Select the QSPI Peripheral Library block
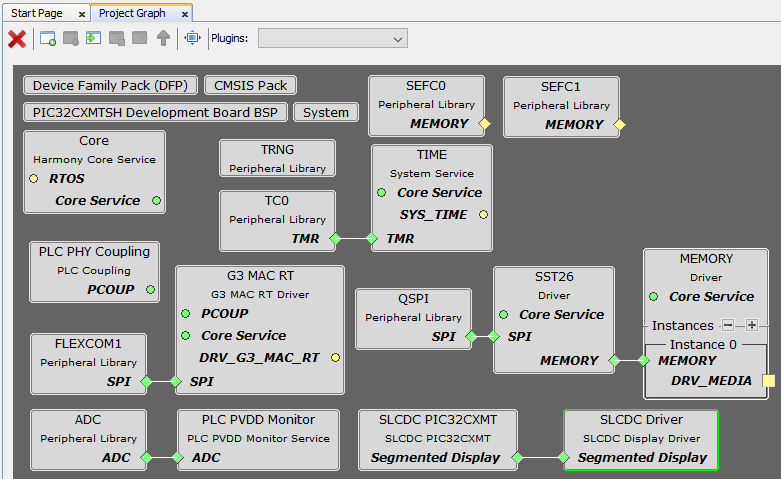Viewport: 781px width, 479px height. click(x=413, y=319)
